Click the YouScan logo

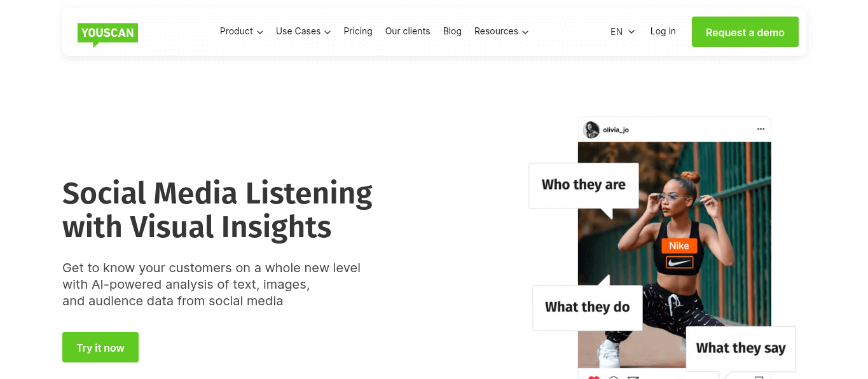click(107, 34)
